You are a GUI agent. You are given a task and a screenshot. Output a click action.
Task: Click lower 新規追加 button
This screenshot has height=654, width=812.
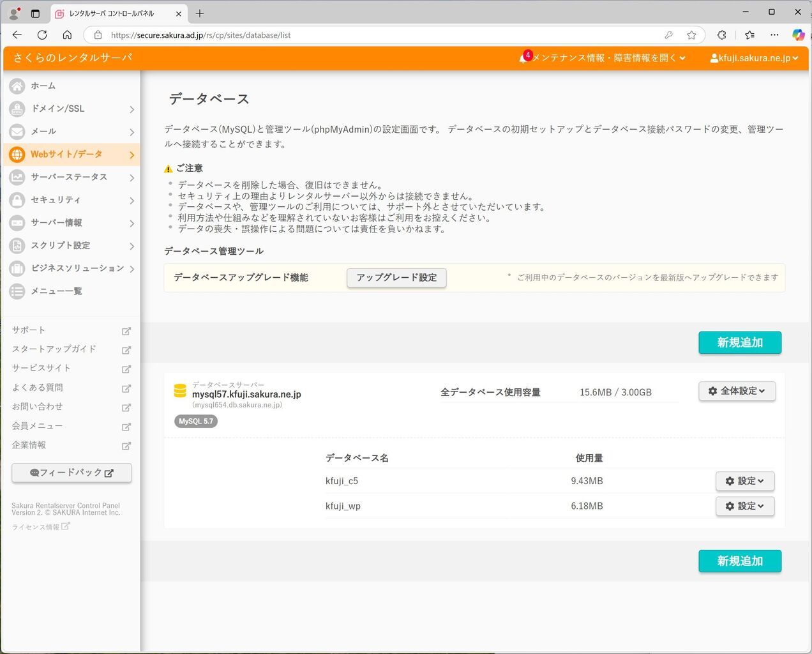(x=740, y=561)
